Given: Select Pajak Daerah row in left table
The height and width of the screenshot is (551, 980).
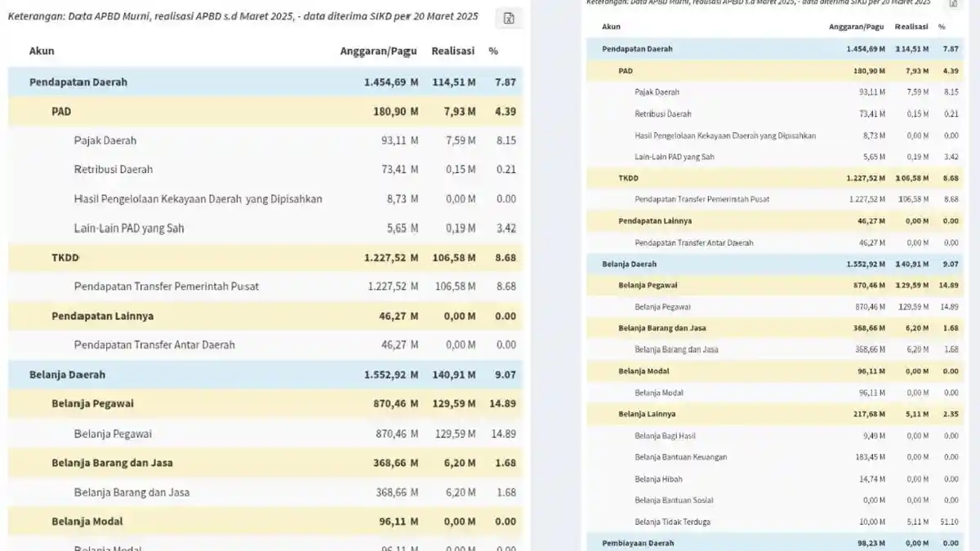Looking at the screenshot, I should [x=265, y=140].
